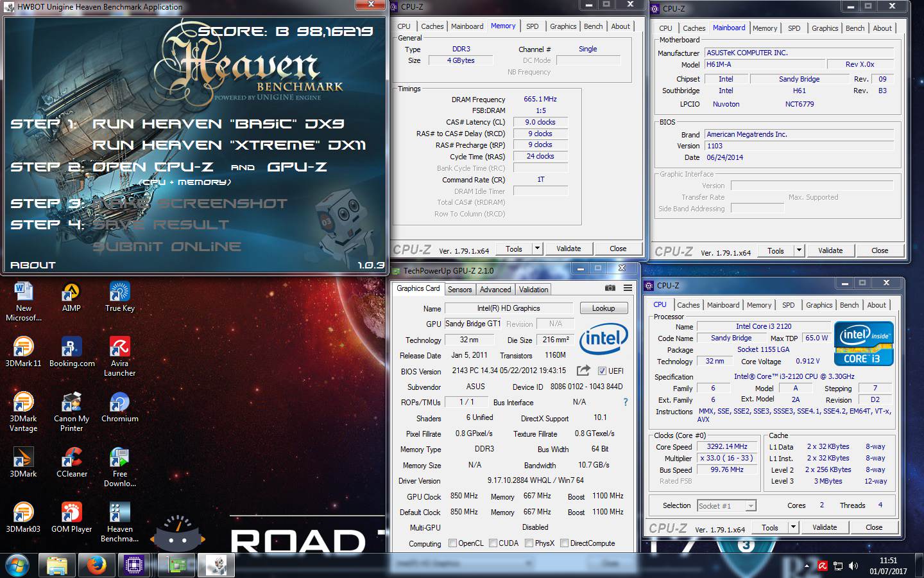Click the bus interface question mark icon
The width and height of the screenshot is (924, 578).
click(626, 402)
